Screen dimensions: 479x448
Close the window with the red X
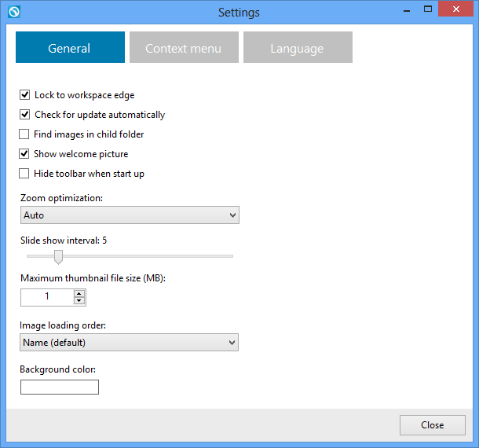(x=455, y=9)
